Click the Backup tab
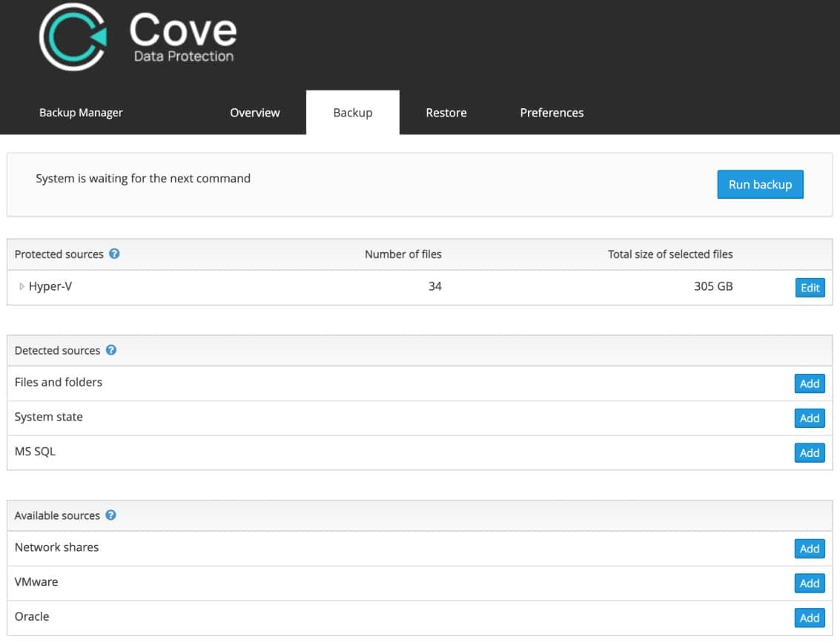This screenshot has width=840, height=643. point(352,112)
